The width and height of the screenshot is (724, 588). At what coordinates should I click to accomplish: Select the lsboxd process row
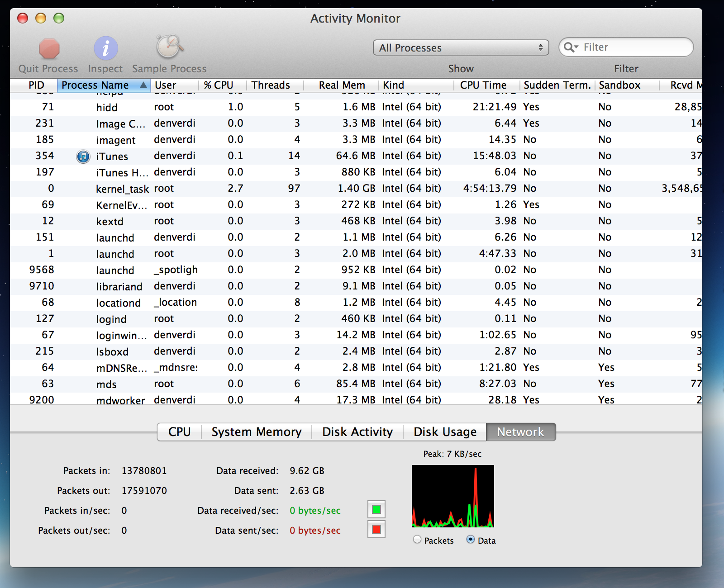coord(356,351)
